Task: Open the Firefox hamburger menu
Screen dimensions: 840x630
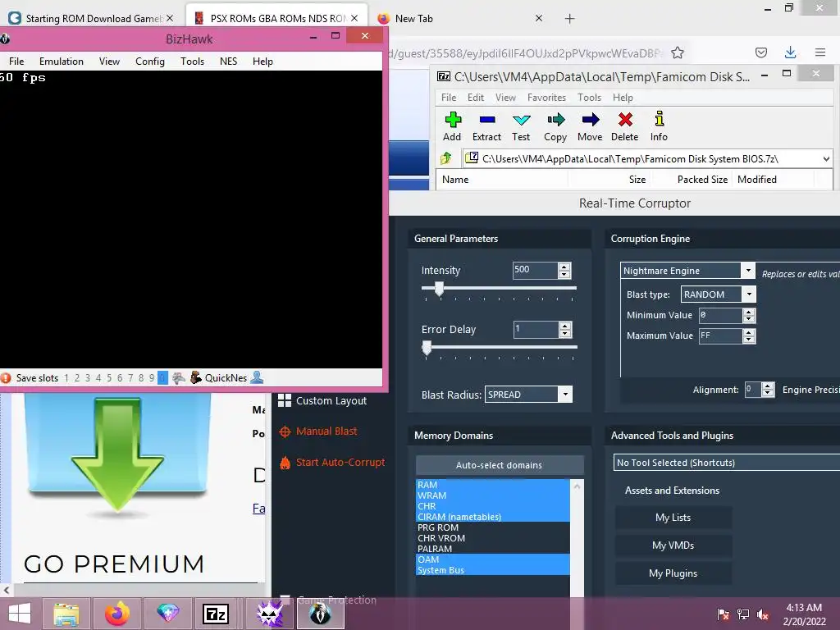Action: 820,52
